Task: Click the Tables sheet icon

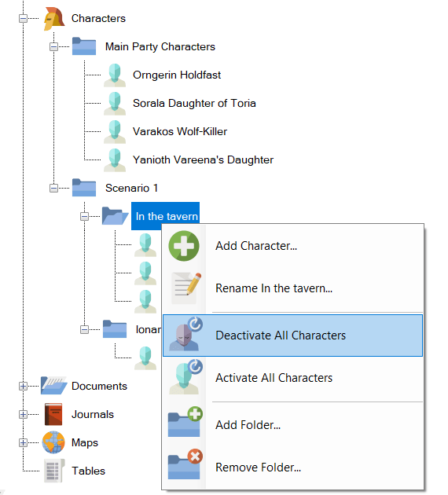Action: (x=54, y=471)
